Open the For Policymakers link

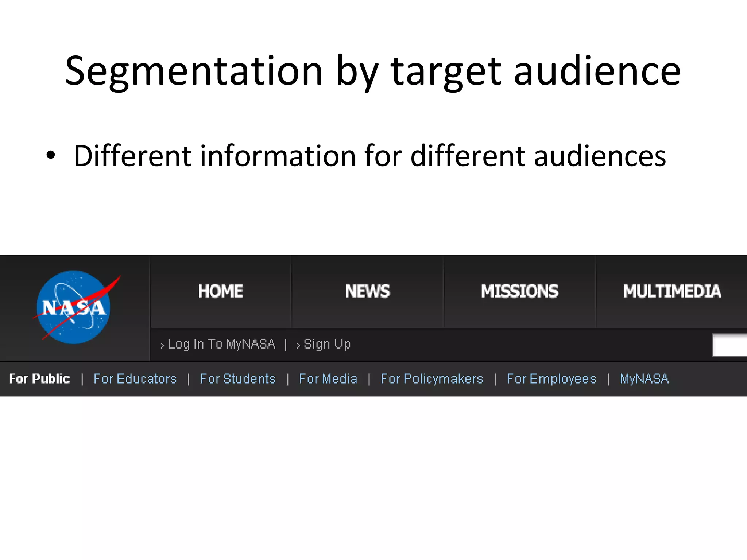432,379
